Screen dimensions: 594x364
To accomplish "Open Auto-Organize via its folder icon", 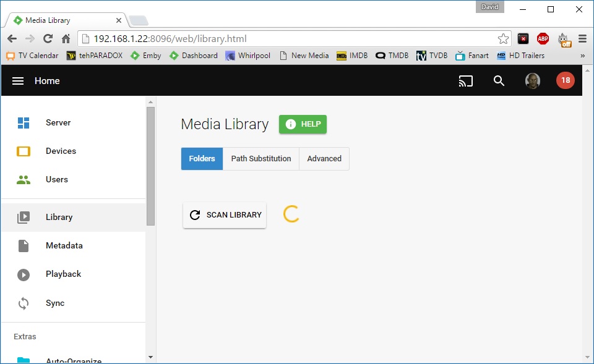I will [x=24, y=360].
